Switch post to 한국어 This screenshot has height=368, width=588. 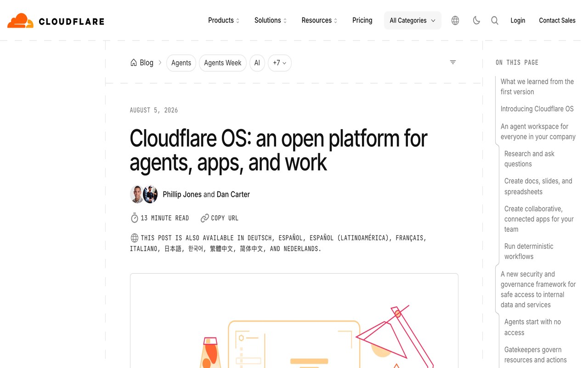195,248
